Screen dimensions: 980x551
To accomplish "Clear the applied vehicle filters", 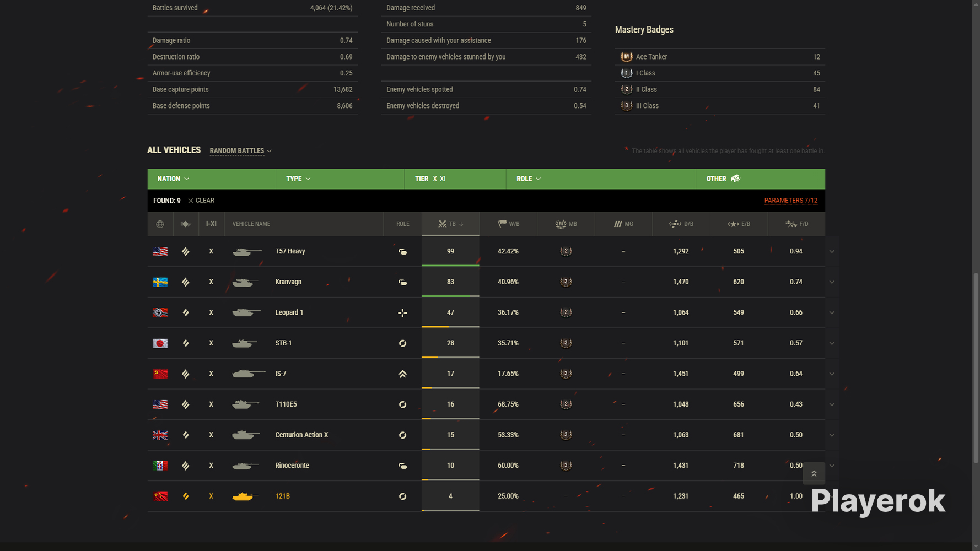I will [x=201, y=201].
